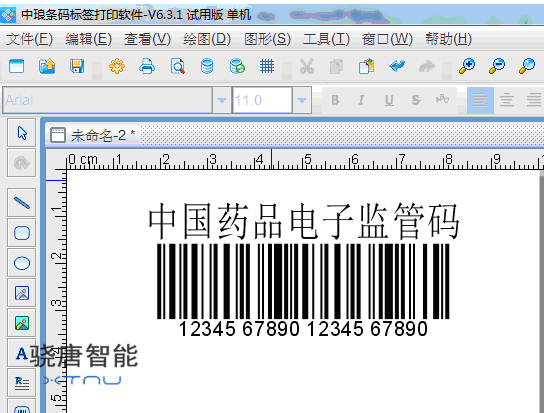The height and width of the screenshot is (413, 544).
Task: Click the new label document icon
Action: pos(17,66)
